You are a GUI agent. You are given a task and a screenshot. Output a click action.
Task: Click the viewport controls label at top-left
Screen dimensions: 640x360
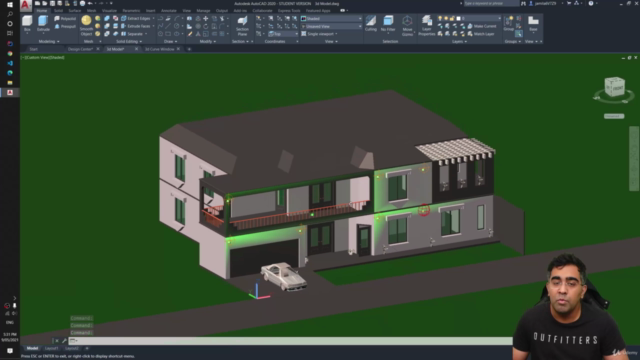click(x=43, y=58)
